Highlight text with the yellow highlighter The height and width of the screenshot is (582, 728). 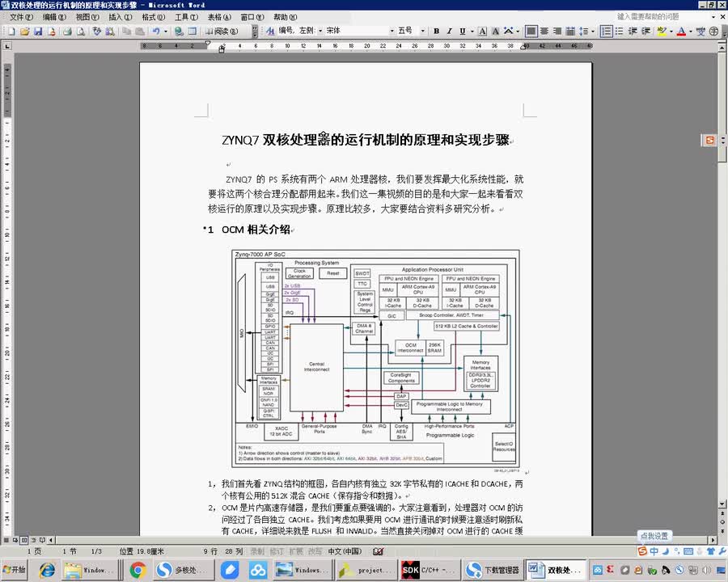coord(662,31)
